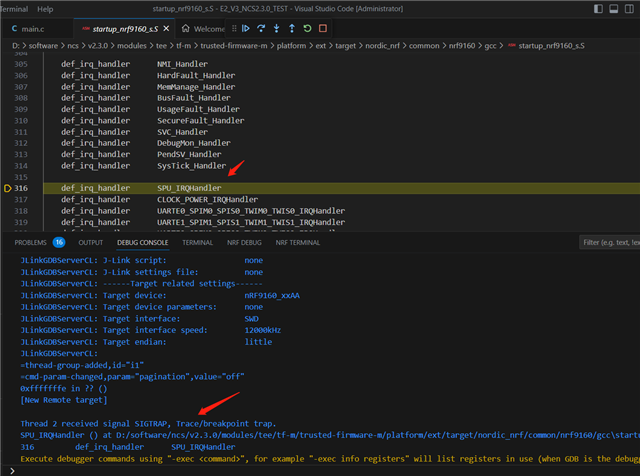Close the startup_nrf9160_s.S editor tab
The image size is (640, 476).
(168, 29)
